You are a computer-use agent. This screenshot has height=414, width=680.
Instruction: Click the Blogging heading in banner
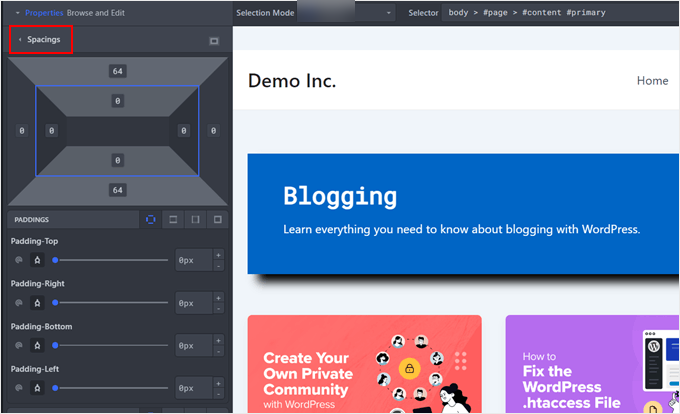click(340, 196)
